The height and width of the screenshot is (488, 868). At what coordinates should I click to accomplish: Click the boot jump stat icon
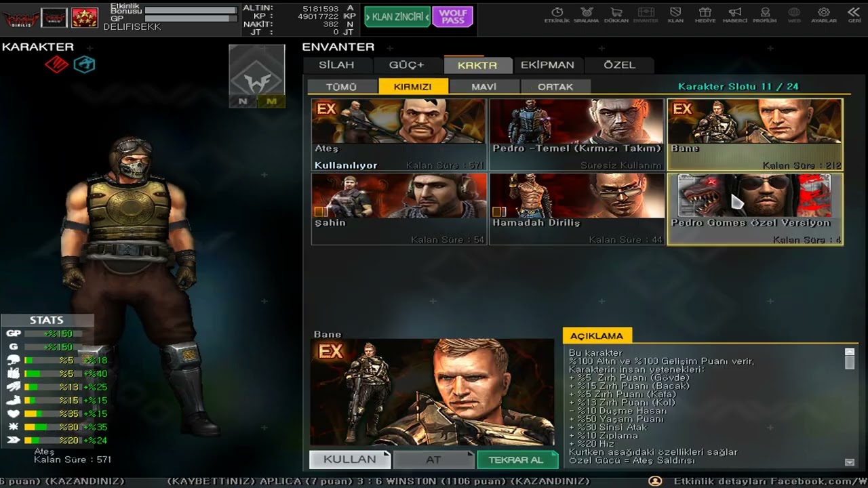click(14, 400)
